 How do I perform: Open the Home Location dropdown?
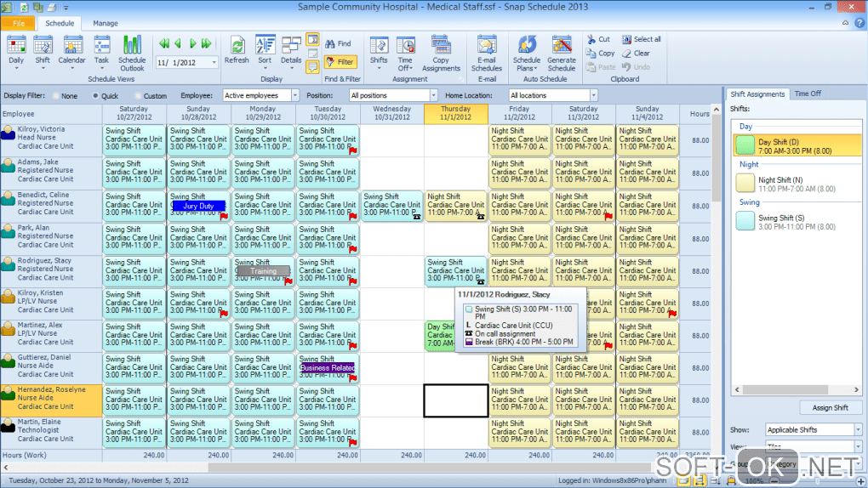click(593, 95)
